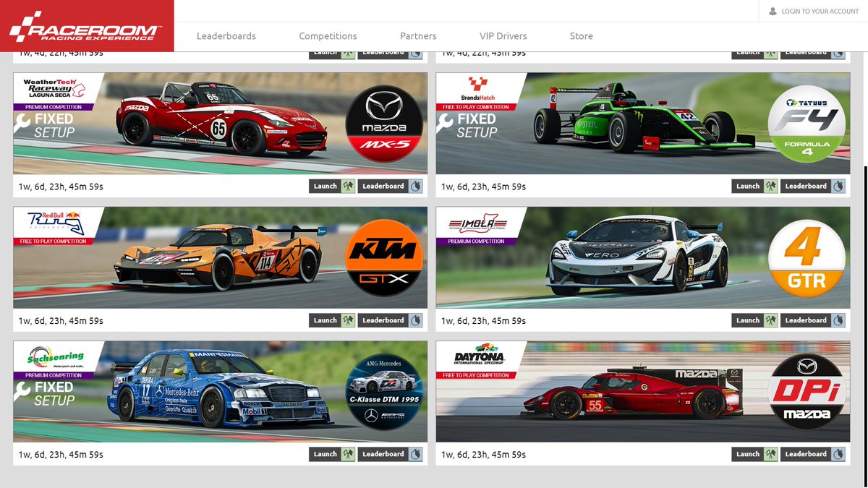
Task: Click the stopwatch icon on the Formula 4 Leaderboard button
Action: click(x=839, y=186)
